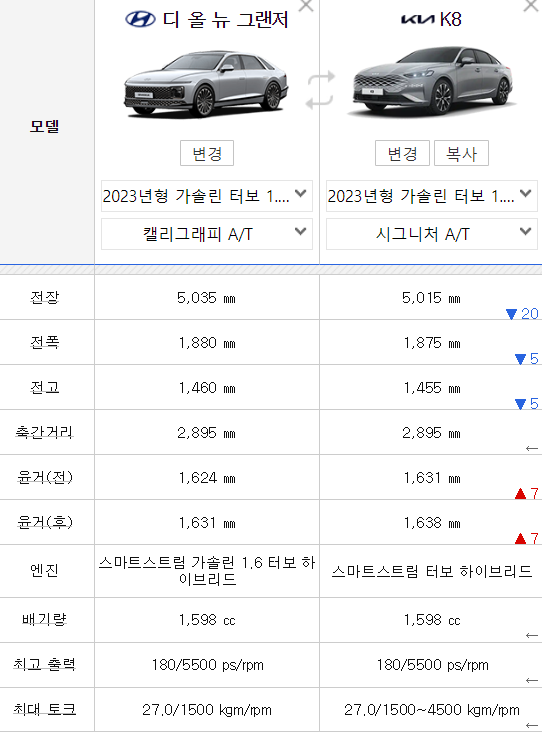Click the K8 model title

[x=450, y=19]
